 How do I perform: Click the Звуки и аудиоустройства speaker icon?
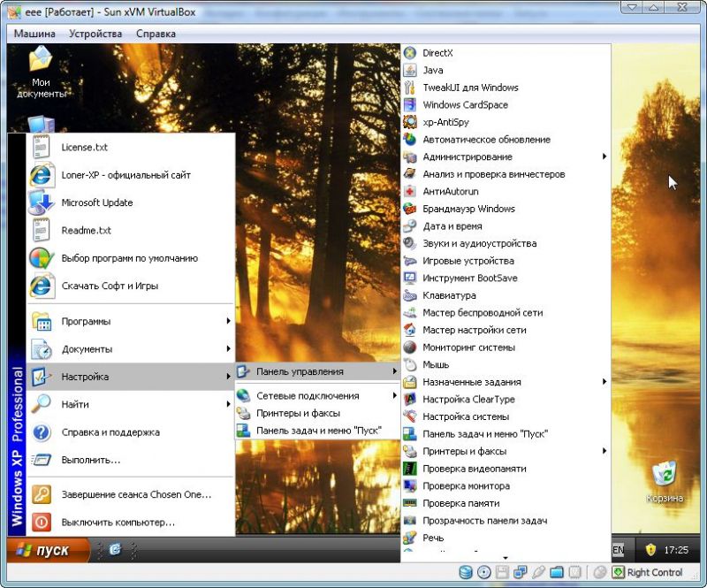click(410, 243)
